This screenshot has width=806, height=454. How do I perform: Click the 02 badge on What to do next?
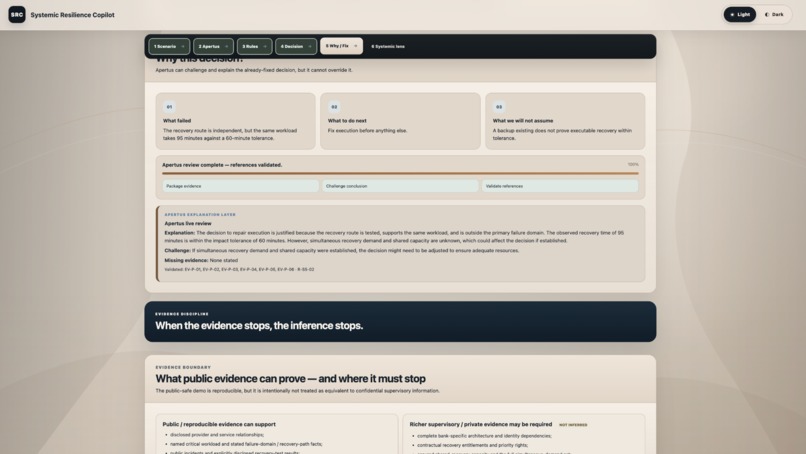coord(334,107)
